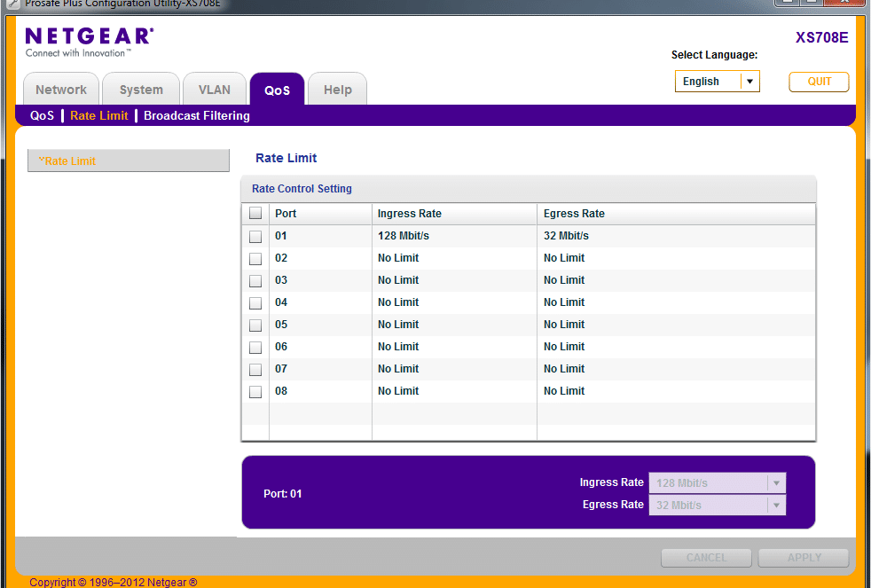Click the XS708E model label
871x588 pixels.
821,38
